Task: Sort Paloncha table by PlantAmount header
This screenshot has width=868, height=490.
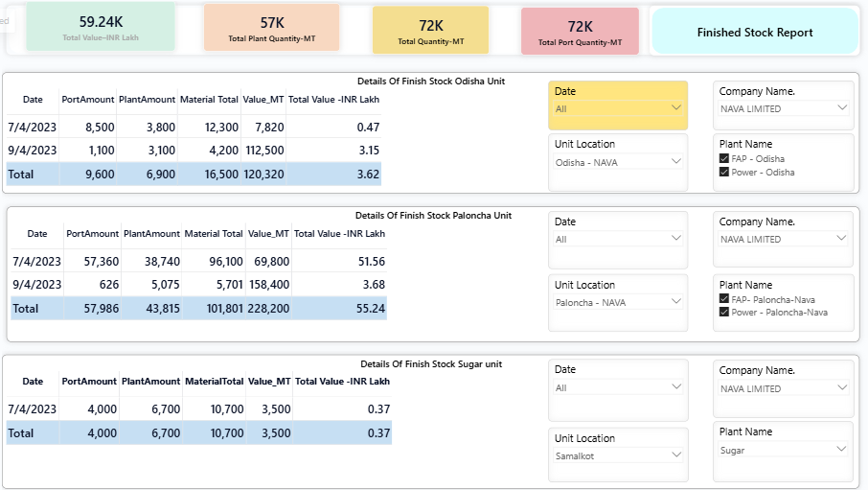Action: click(x=151, y=234)
